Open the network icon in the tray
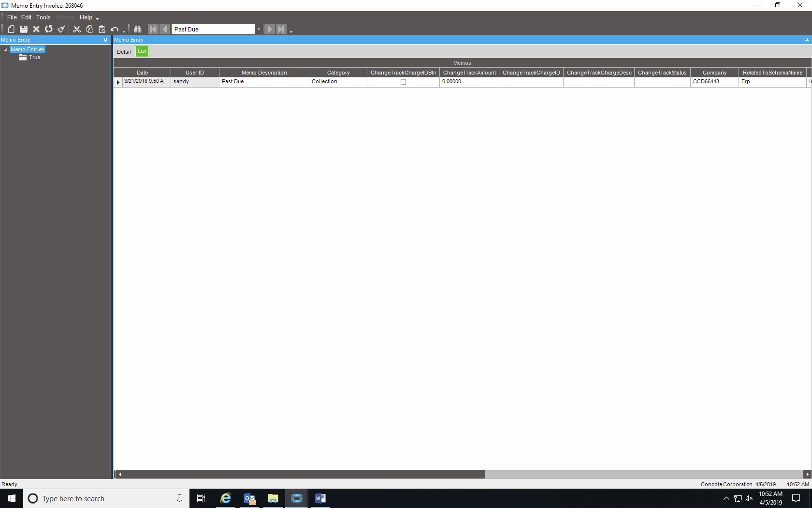 tap(738, 498)
